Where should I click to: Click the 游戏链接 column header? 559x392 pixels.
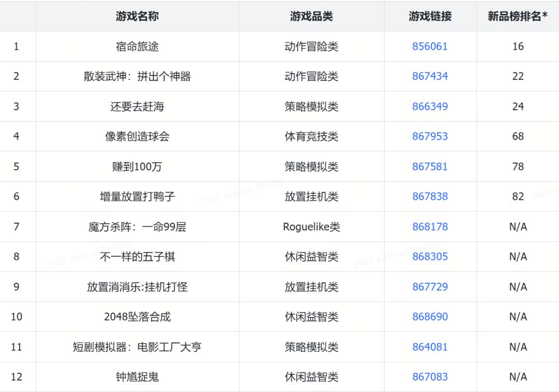pyautogui.click(x=430, y=16)
